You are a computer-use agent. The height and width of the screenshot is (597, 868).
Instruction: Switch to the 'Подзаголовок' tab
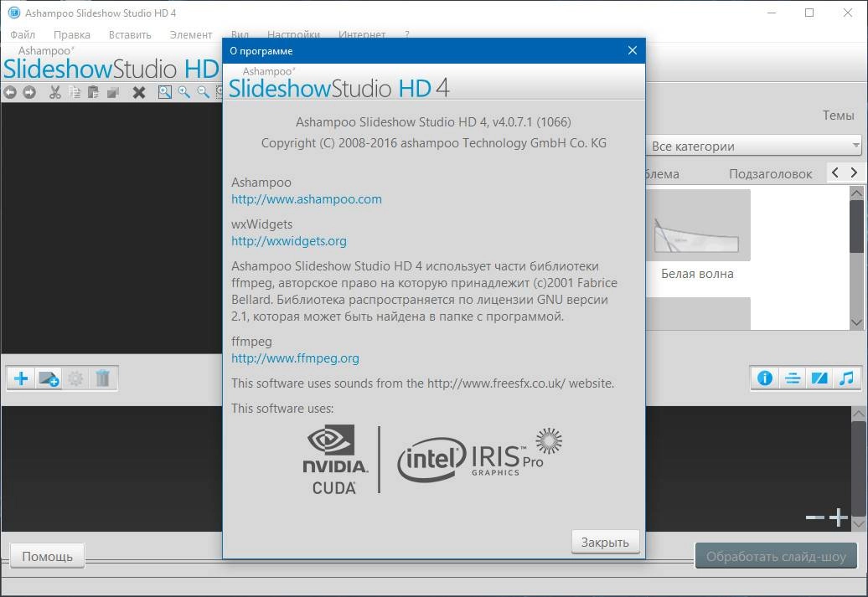tap(770, 173)
